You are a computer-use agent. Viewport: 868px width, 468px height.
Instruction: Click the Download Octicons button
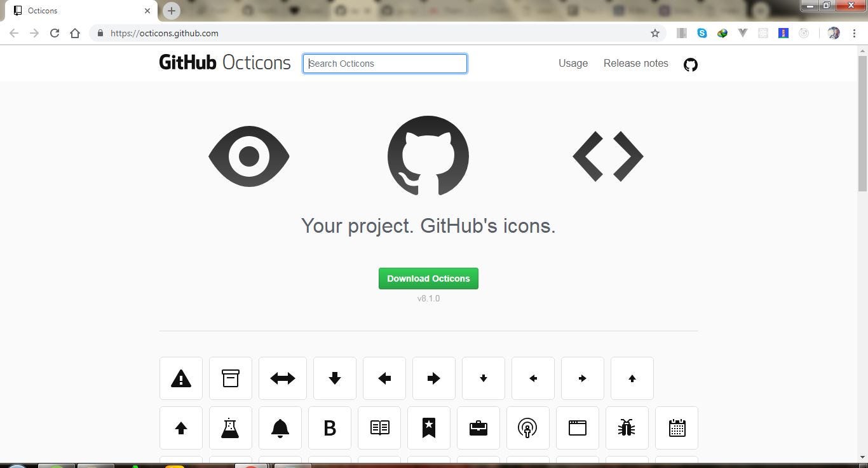[x=428, y=279]
